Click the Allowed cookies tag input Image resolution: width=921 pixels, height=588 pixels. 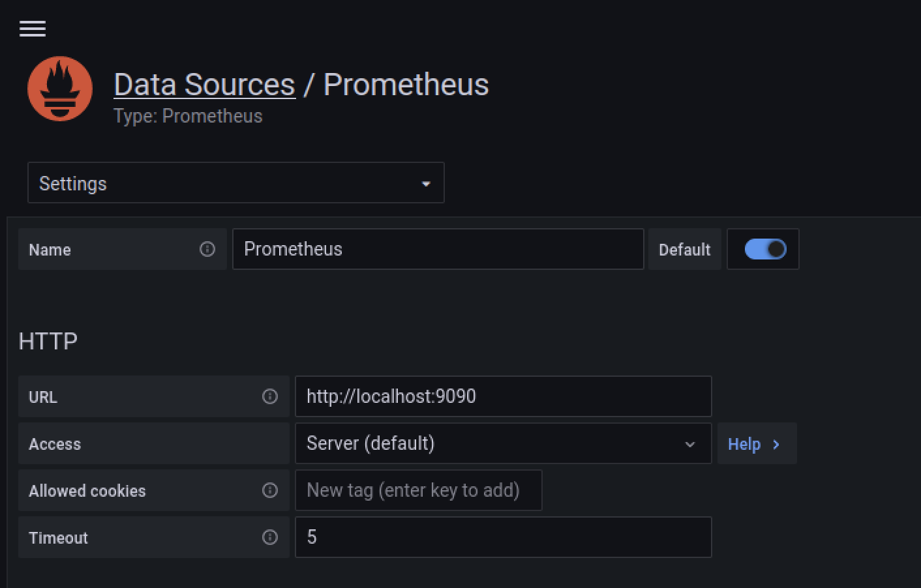(418, 490)
